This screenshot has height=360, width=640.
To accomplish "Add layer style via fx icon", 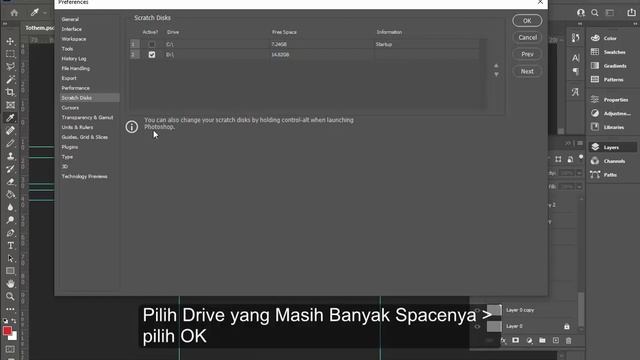I will tap(503, 340).
